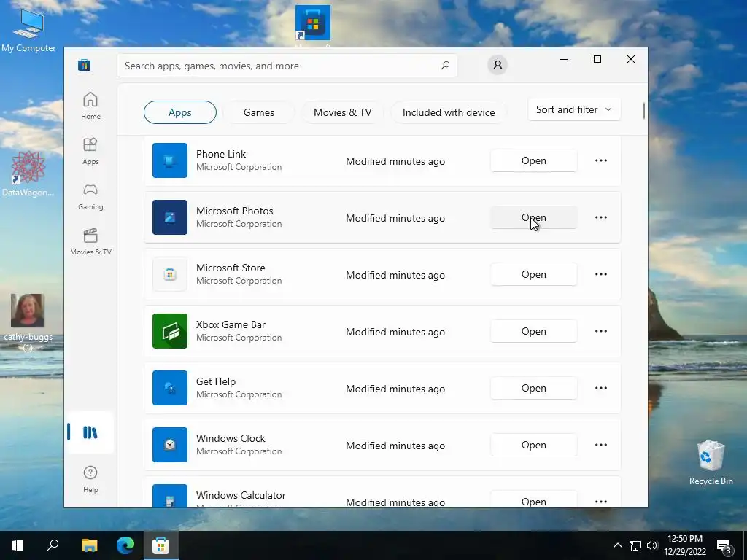Click the Microsoft Store app icon in list

pyautogui.click(x=169, y=274)
